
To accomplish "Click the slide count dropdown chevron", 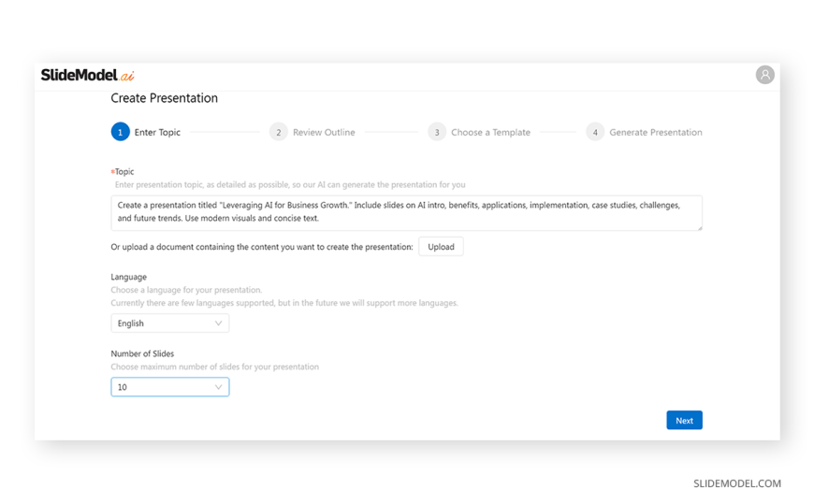I will [x=219, y=387].
